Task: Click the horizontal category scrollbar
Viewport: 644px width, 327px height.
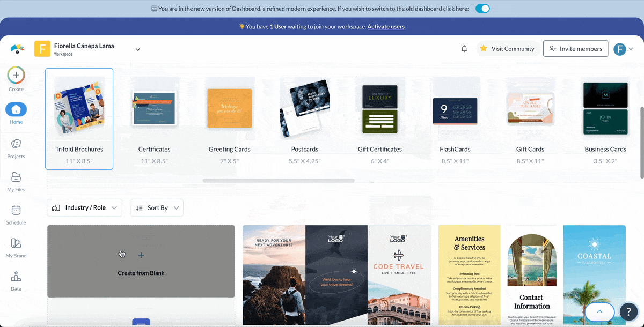Action: tap(279, 181)
